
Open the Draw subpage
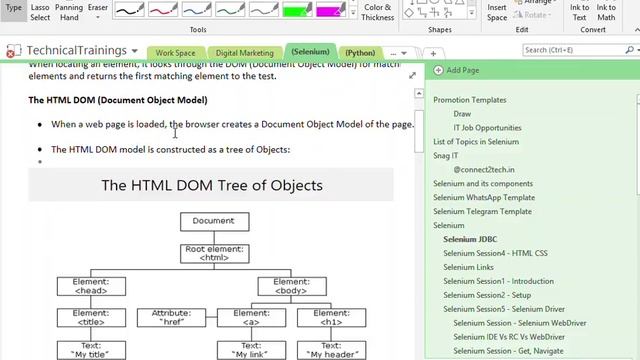click(462, 114)
